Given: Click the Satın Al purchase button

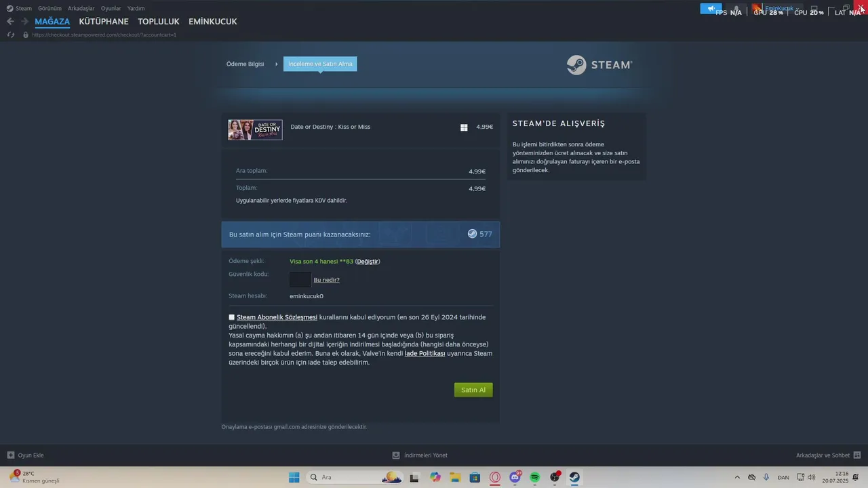Looking at the screenshot, I should click(x=473, y=390).
